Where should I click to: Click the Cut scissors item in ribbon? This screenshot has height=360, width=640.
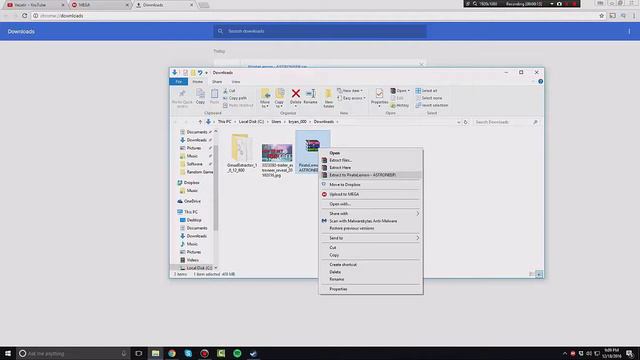click(229, 91)
